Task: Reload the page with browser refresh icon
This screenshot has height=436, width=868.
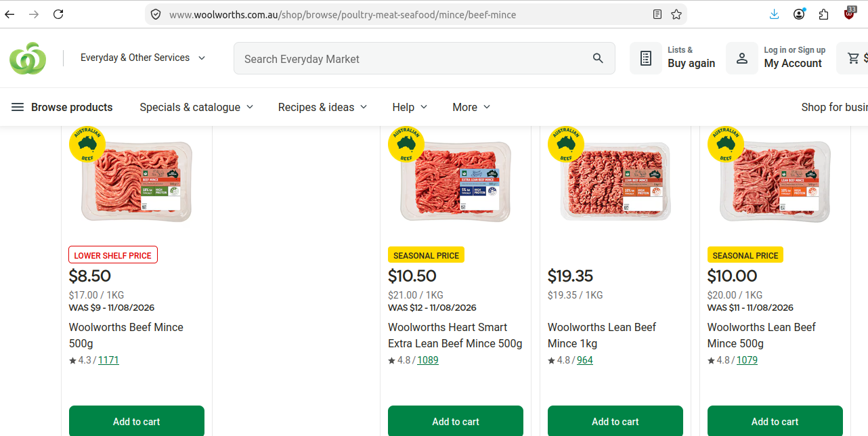Action: [58, 14]
